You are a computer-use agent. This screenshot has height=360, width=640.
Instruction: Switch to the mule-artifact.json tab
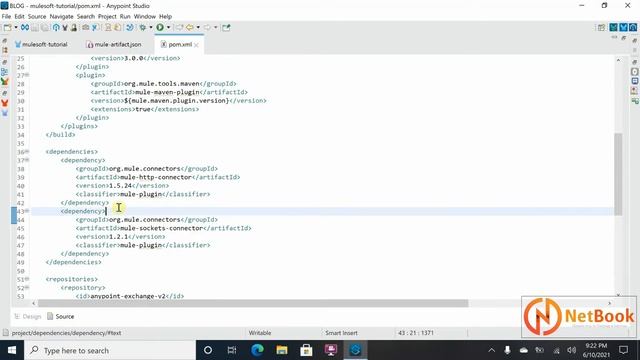(114, 44)
